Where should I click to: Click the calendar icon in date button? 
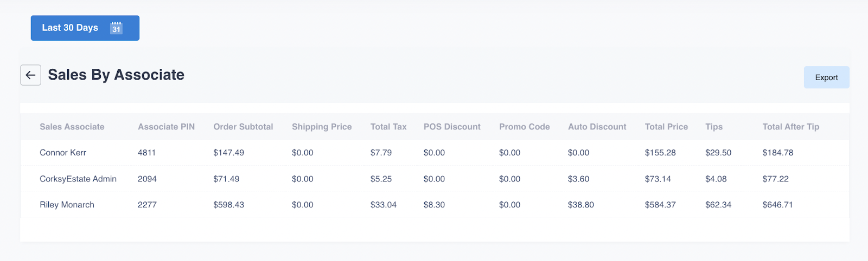click(116, 28)
